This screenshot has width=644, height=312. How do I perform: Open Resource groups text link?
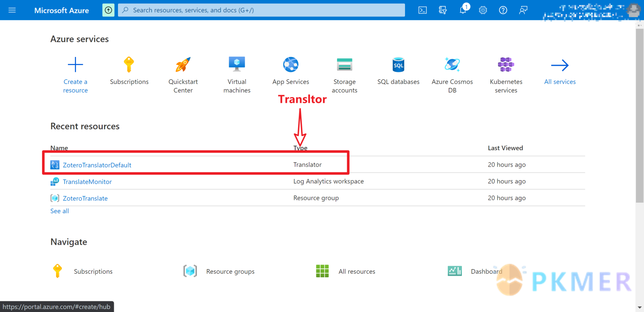pyautogui.click(x=230, y=271)
